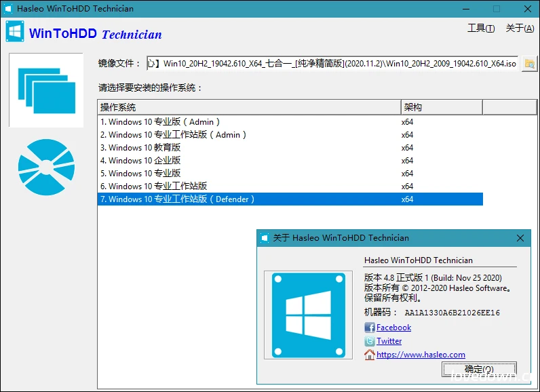Click the Facebook icon in About dialog

pos(370,328)
